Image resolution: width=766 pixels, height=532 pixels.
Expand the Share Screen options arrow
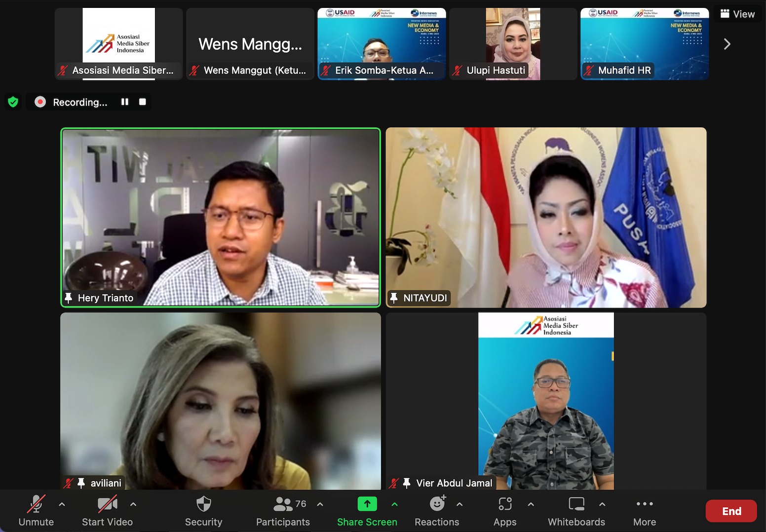394,504
